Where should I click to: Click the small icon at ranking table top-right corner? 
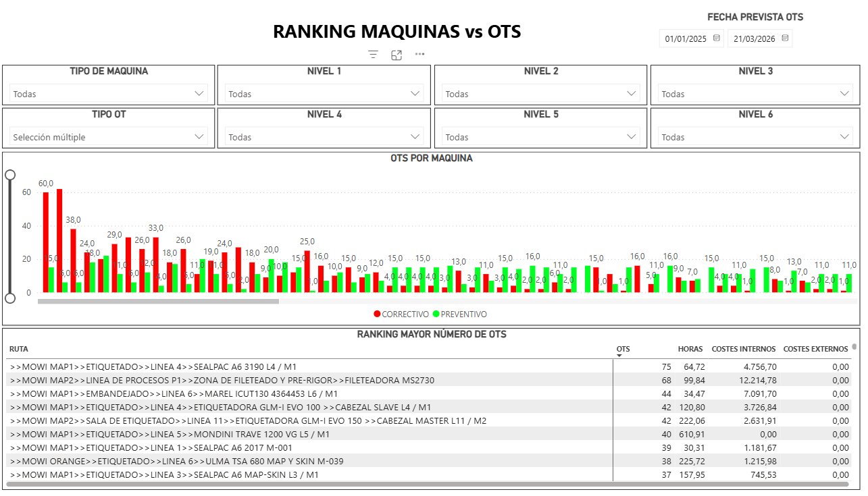[852, 346]
